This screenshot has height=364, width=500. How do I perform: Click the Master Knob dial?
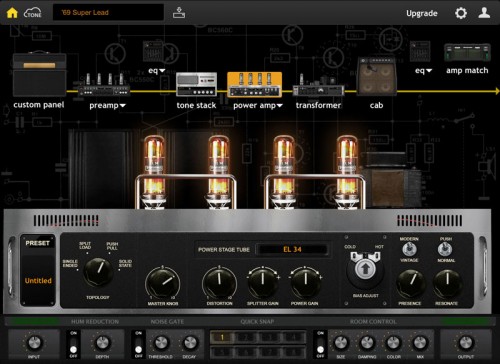pos(163,283)
